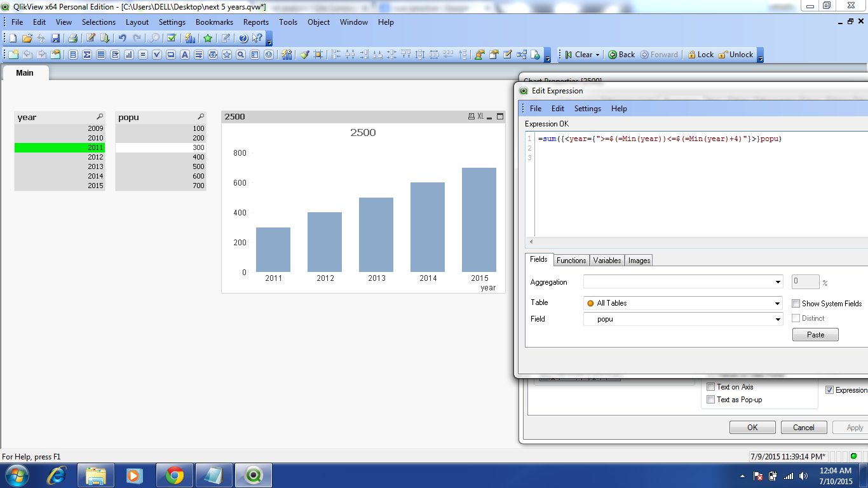Viewport: 868px width, 488px height.
Task: Open the Bookmarks menu
Action: click(214, 22)
